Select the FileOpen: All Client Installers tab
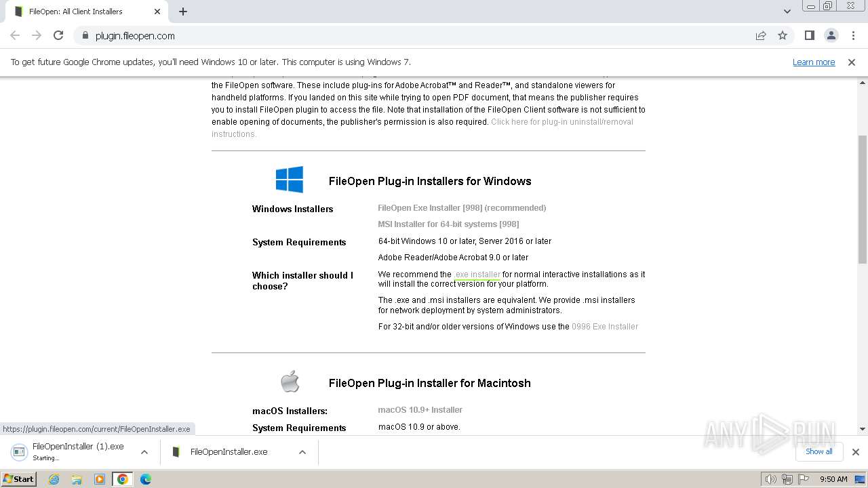The image size is (868, 488). click(x=87, y=12)
